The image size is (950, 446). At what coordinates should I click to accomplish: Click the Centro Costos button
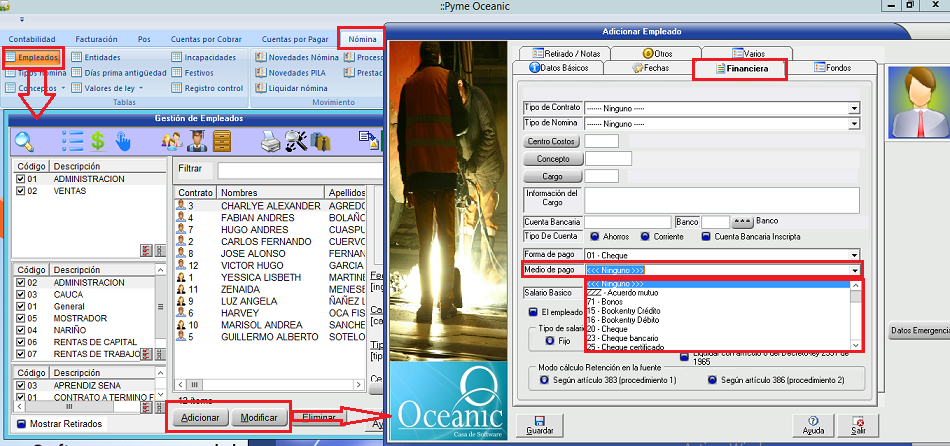click(x=551, y=141)
